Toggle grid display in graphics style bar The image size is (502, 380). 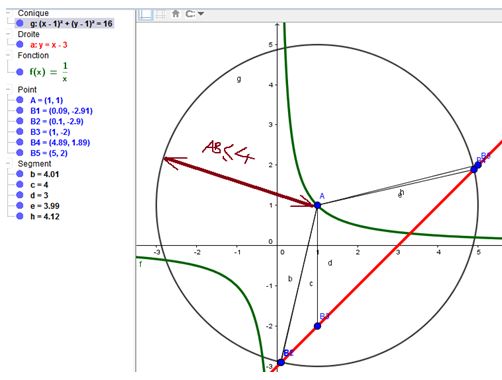(x=161, y=14)
